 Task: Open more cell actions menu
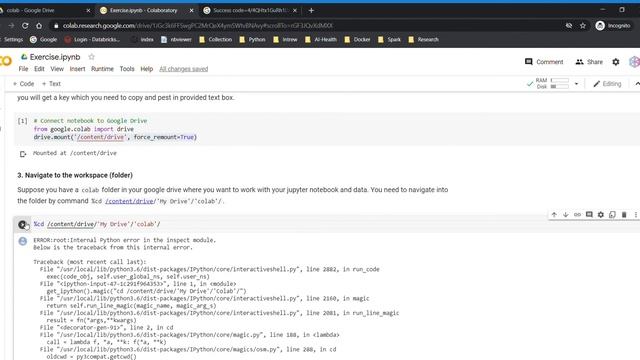636,214
